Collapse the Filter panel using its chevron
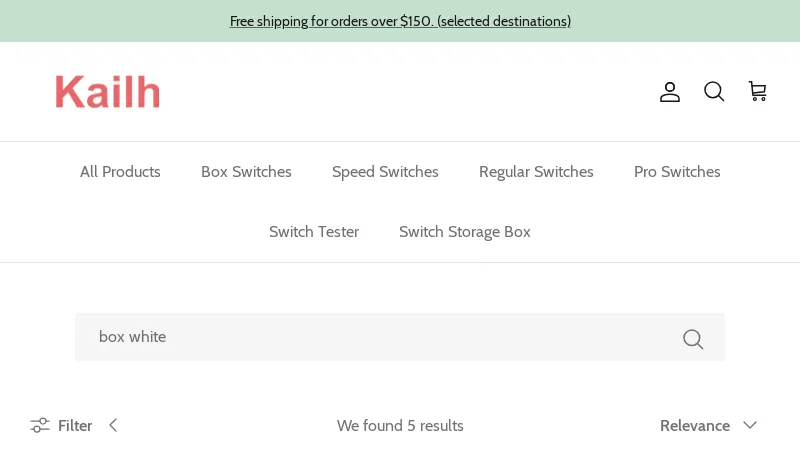The height and width of the screenshot is (450, 800). tap(113, 425)
